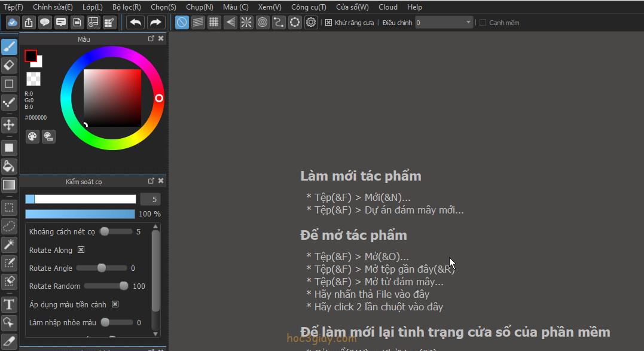Select the Bucket fill tool

coord(9,166)
